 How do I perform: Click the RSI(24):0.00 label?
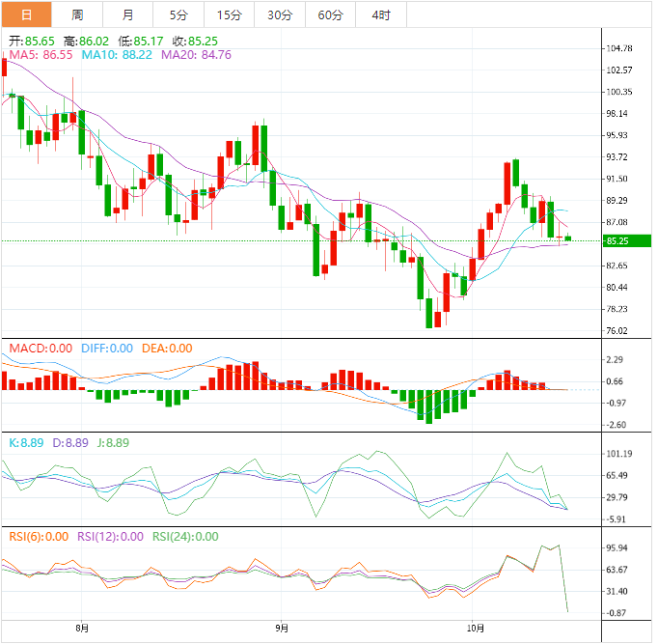pyautogui.click(x=185, y=537)
